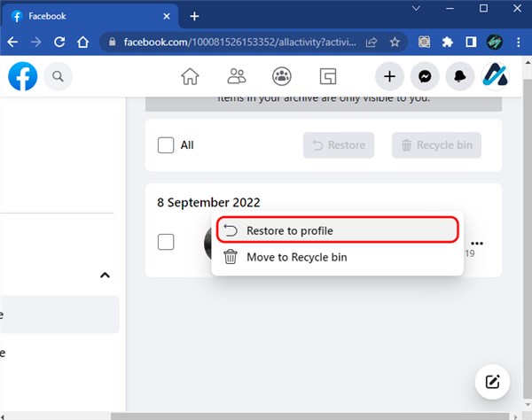The image size is (532, 420).
Task: Click the Restore button
Action: pyautogui.click(x=339, y=145)
